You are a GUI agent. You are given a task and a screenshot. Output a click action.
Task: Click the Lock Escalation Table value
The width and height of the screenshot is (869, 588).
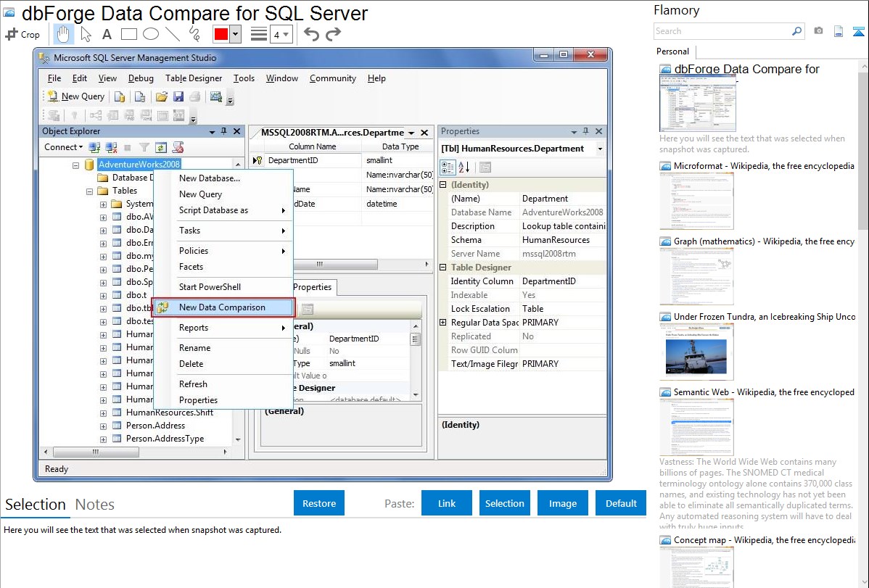562,309
